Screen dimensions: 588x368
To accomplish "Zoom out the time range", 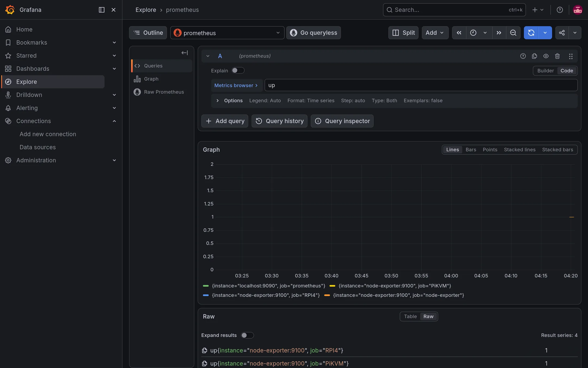I will click(513, 33).
